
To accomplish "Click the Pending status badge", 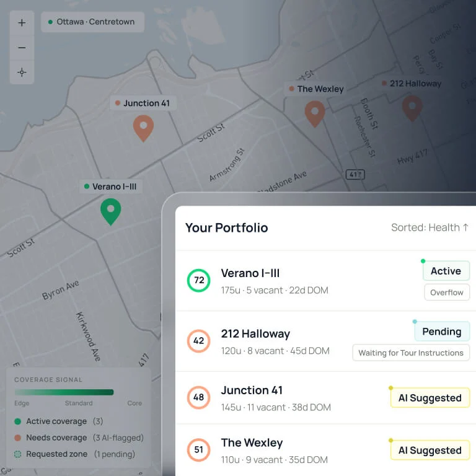I will (442, 332).
